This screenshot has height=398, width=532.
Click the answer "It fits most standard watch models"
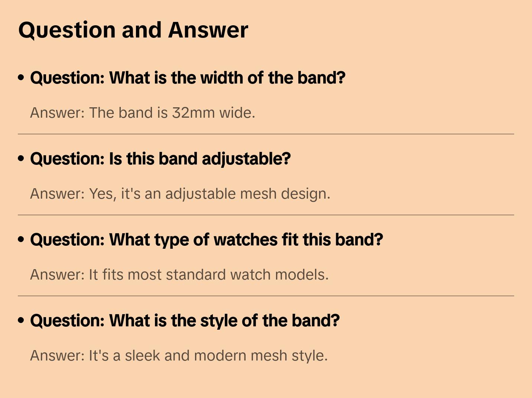(x=179, y=275)
